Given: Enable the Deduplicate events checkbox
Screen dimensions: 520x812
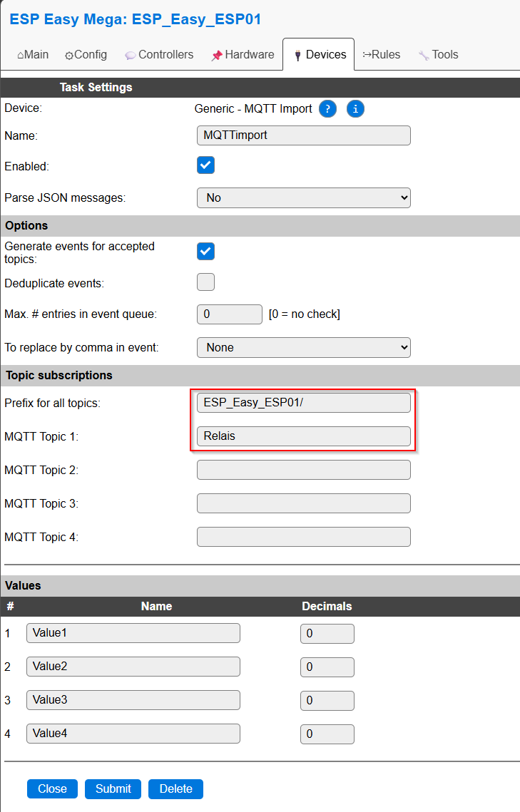Looking at the screenshot, I should [205, 282].
